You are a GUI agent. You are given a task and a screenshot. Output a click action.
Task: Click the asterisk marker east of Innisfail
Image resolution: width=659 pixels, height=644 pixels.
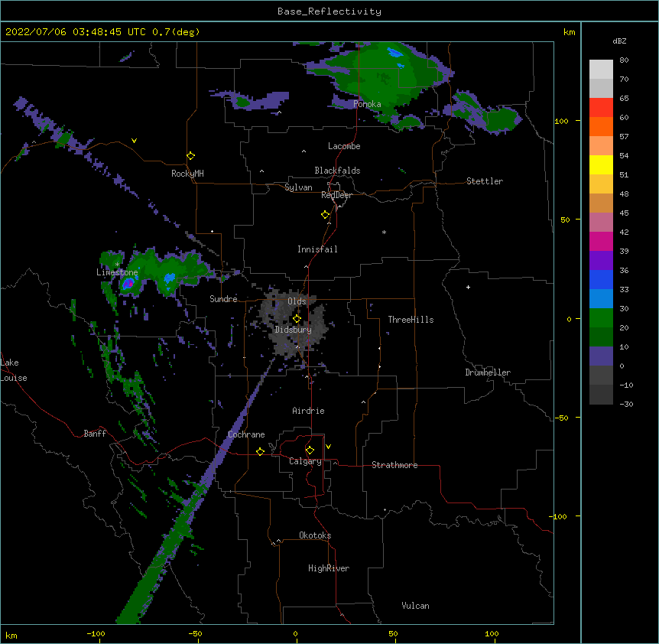coord(384,233)
